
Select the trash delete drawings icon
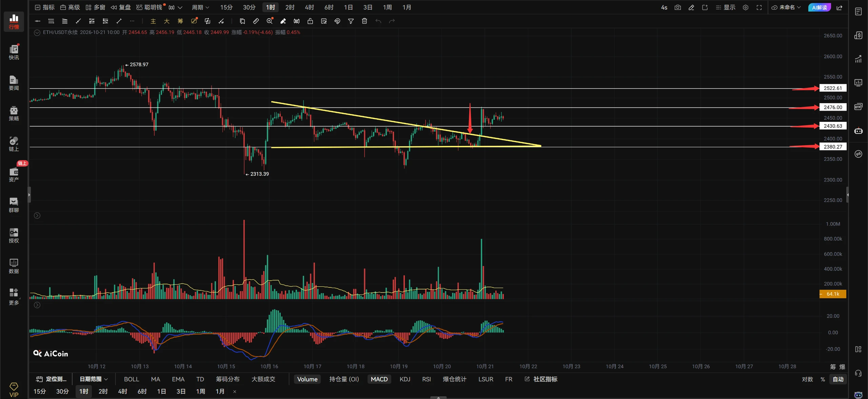[x=364, y=21]
